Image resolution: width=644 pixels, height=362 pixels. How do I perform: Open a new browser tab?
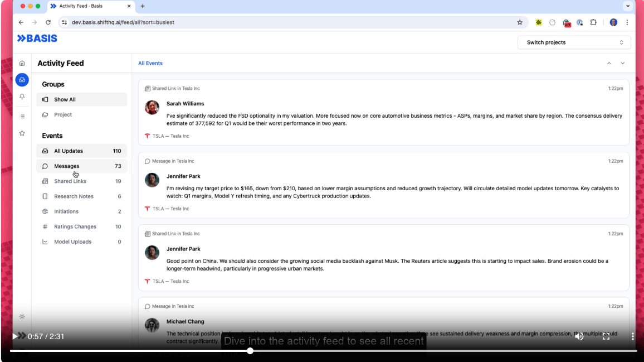pyautogui.click(x=143, y=6)
